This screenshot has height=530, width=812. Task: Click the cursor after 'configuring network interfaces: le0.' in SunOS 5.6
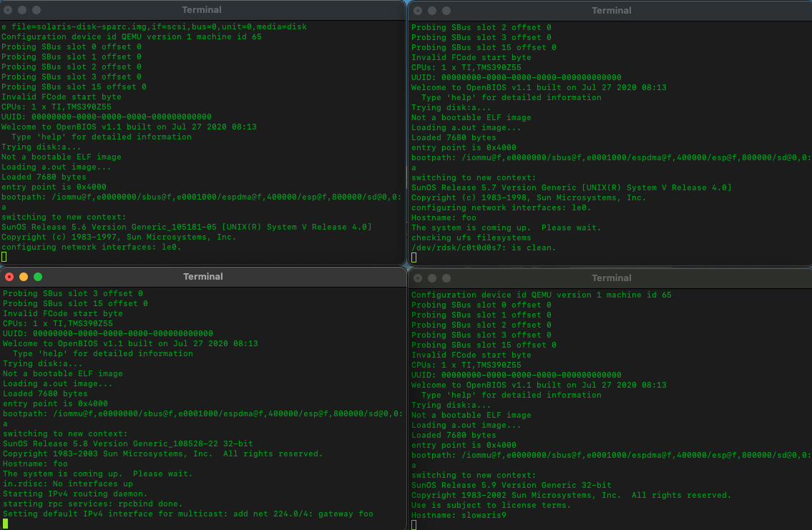click(4, 257)
